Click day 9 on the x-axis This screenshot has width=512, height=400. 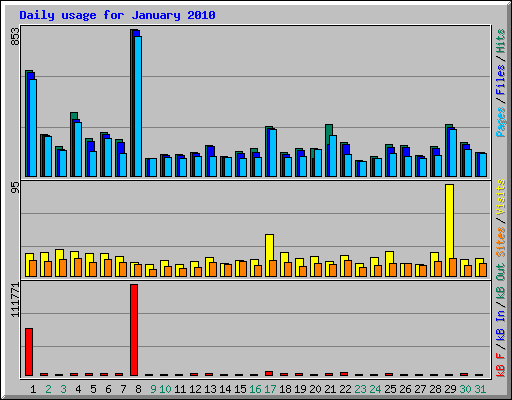coord(153,389)
